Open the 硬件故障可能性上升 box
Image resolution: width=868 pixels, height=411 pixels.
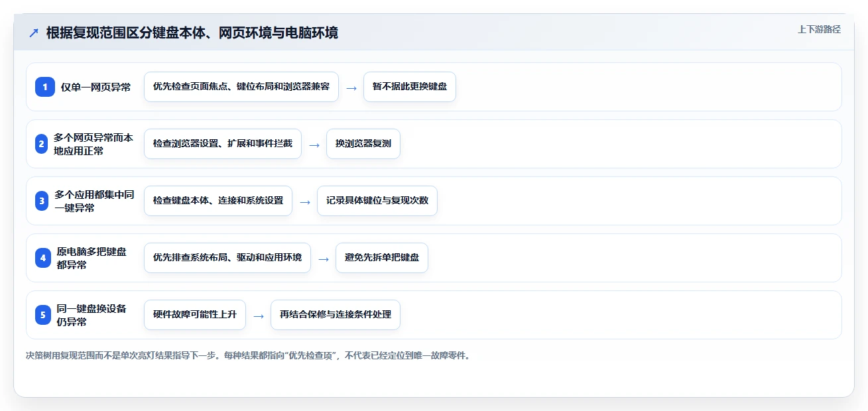[195, 315]
